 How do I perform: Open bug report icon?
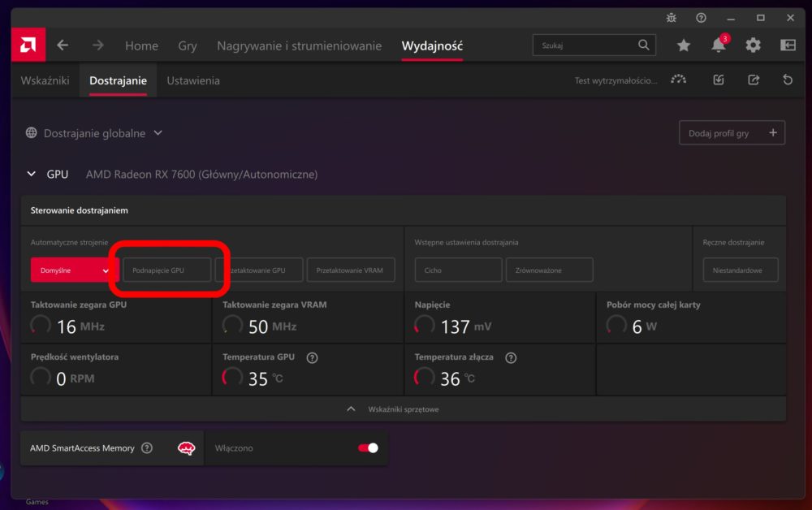point(672,18)
